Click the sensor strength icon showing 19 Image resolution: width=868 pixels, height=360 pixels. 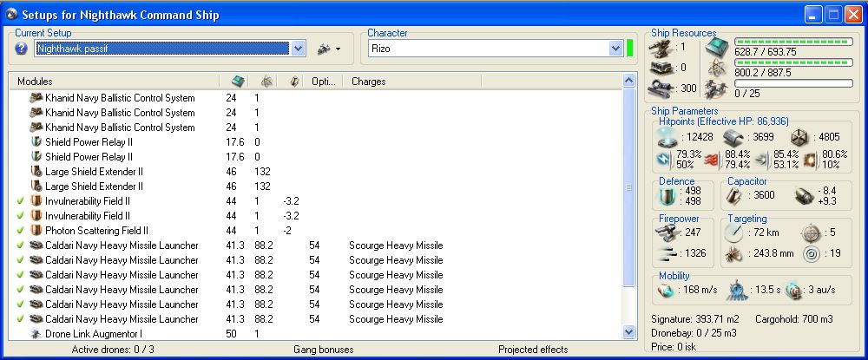(811, 254)
